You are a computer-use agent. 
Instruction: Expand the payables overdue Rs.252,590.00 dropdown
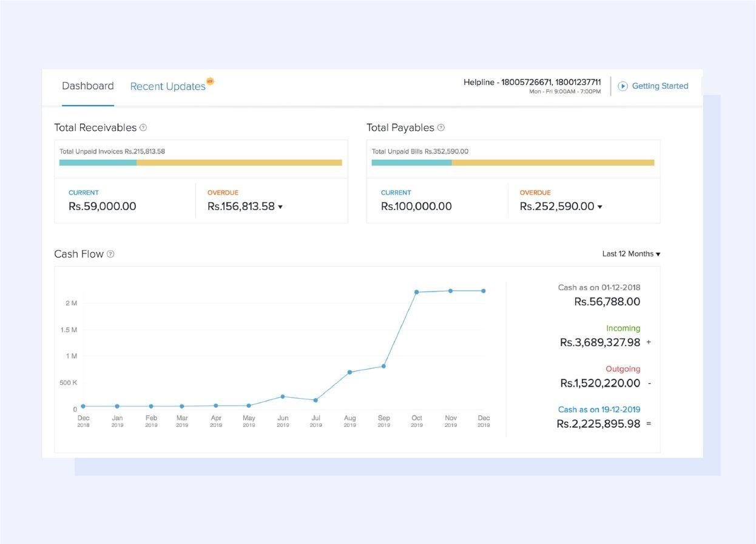pos(600,207)
